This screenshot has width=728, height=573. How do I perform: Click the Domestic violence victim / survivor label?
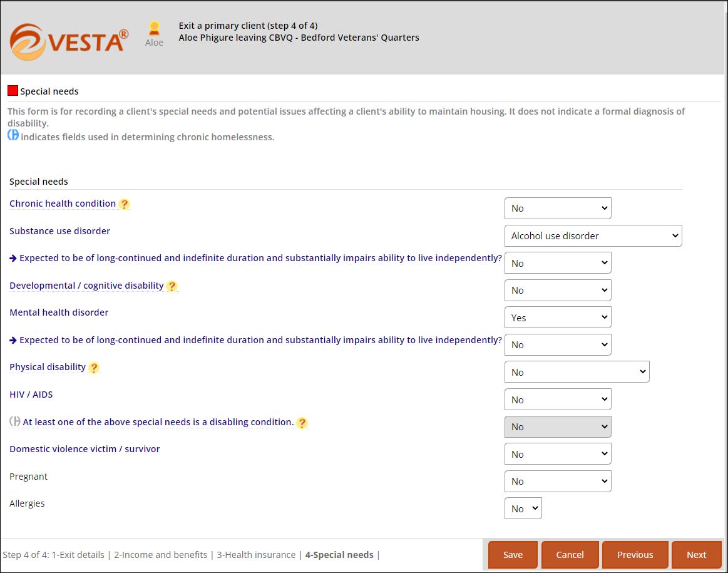pyautogui.click(x=85, y=449)
